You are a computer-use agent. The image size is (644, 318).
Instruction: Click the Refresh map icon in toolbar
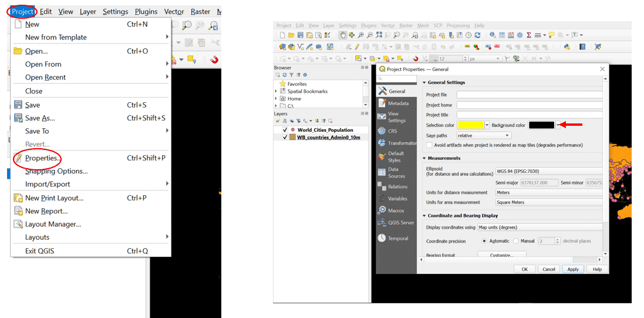477,35
